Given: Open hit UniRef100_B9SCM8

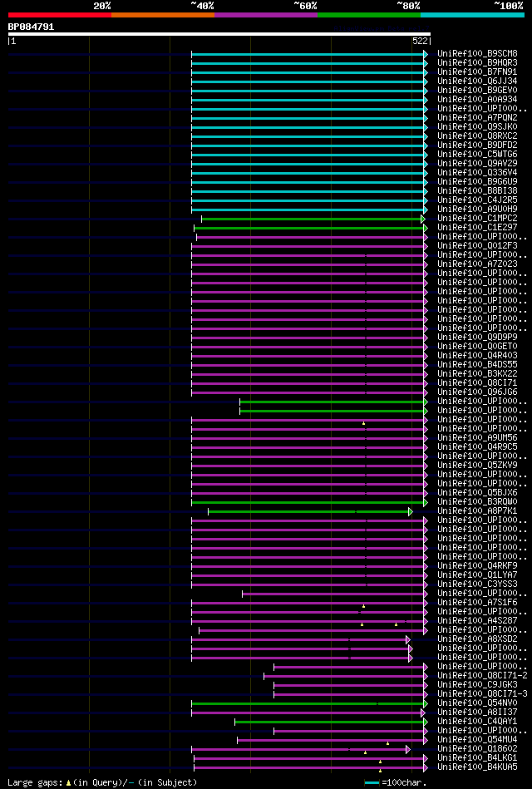Looking at the screenshot, I should click(x=477, y=54).
